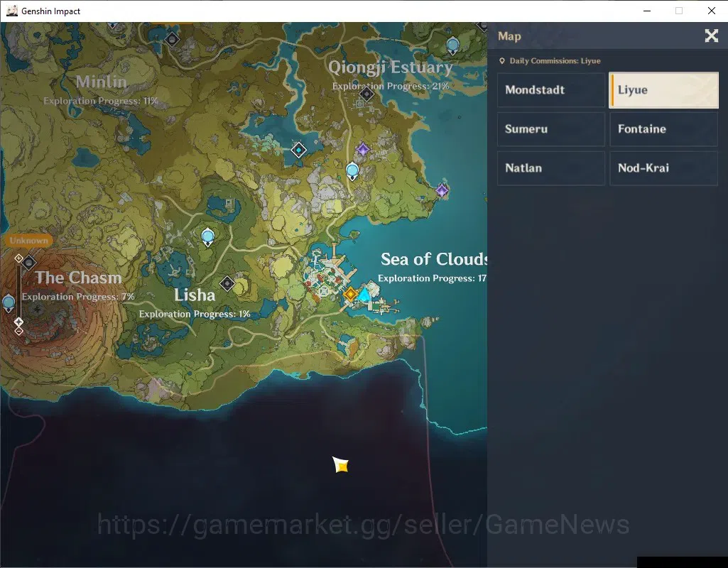Select the bottom Chasm layer marker
This screenshot has height=568, width=728.
18,332
